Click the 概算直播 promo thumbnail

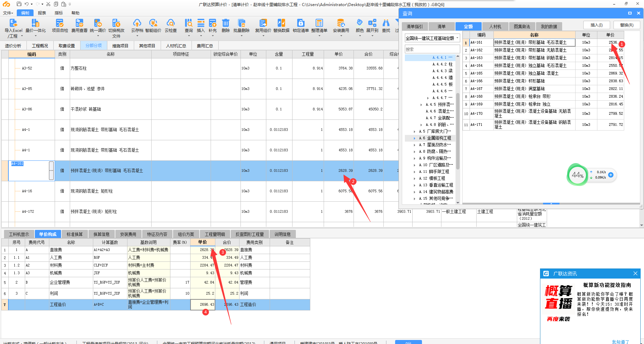(x=558, y=303)
